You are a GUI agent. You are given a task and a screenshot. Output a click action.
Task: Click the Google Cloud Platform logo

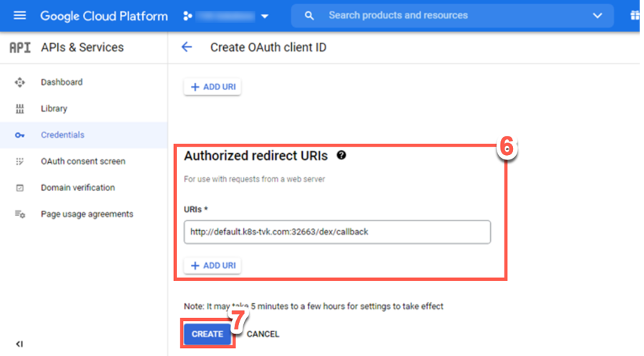[x=104, y=16]
